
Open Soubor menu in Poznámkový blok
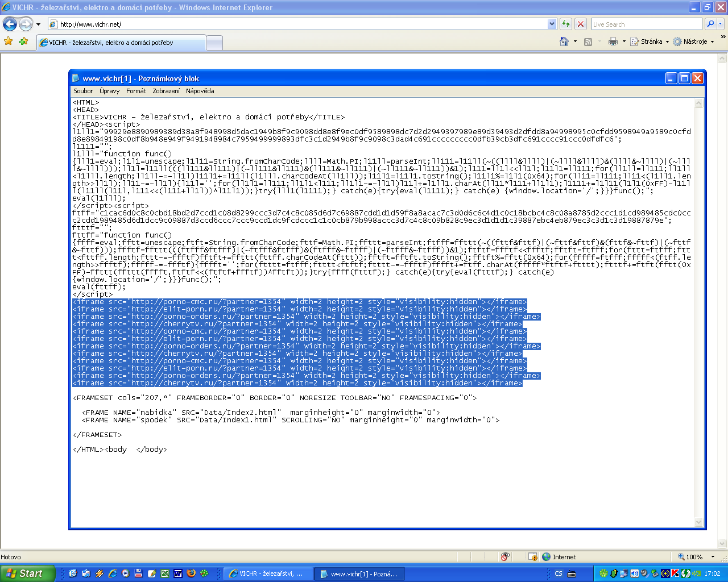83,91
